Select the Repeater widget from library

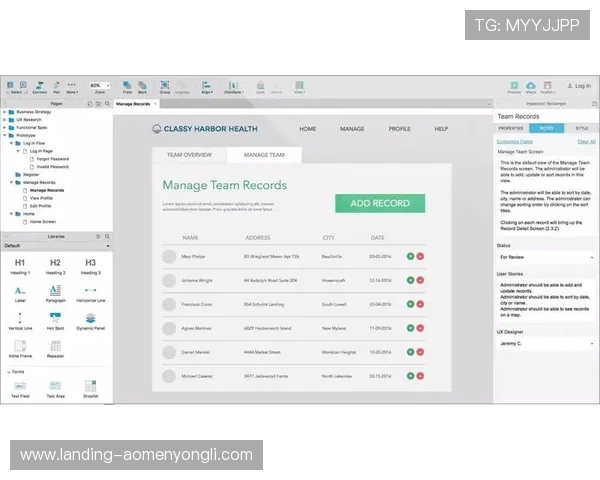point(54,347)
